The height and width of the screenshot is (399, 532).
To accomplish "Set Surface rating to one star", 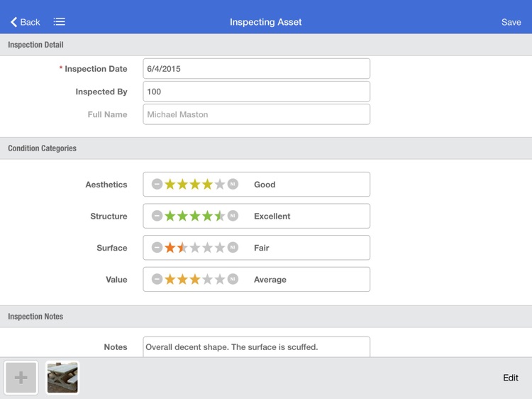I will [x=170, y=247].
